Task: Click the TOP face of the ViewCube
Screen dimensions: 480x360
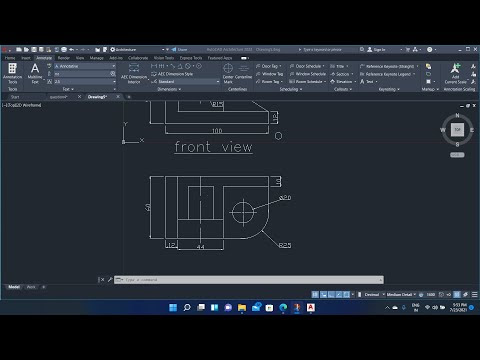Action: tap(457, 129)
